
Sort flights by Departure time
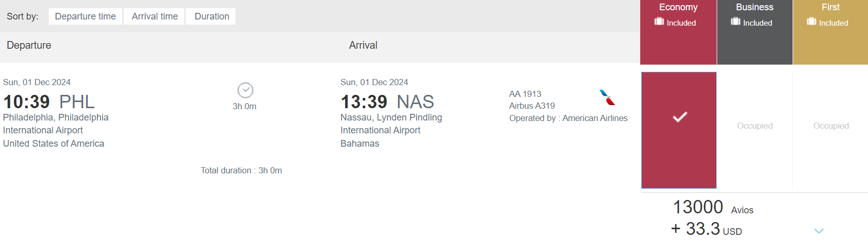[85, 16]
